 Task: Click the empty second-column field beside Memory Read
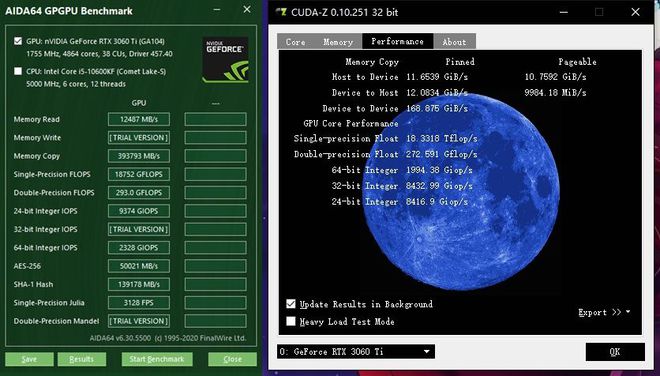(216, 119)
